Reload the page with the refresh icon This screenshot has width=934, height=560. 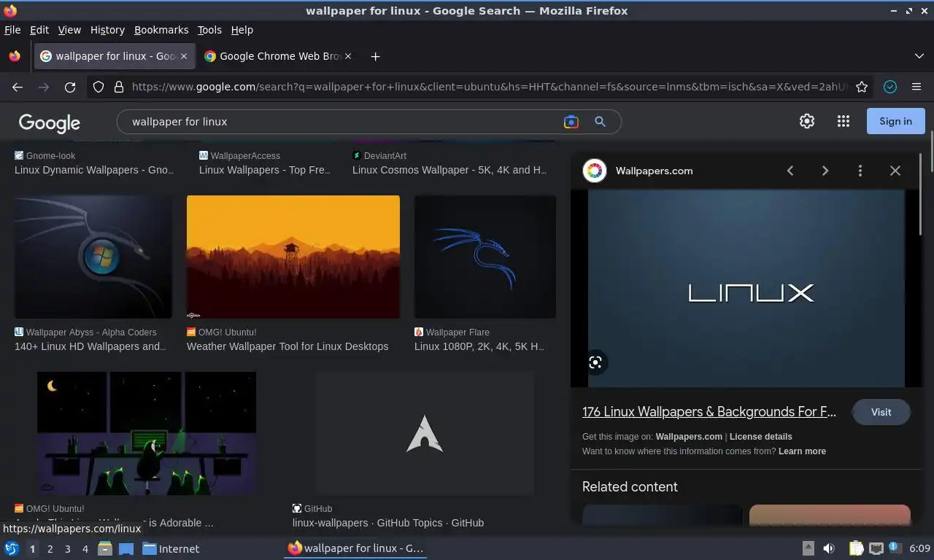coord(70,87)
